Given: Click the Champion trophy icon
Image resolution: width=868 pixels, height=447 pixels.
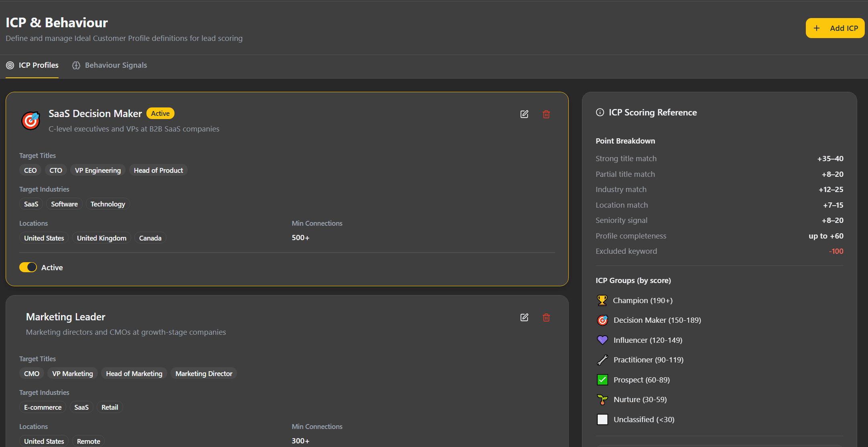Looking at the screenshot, I should [602, 300].
